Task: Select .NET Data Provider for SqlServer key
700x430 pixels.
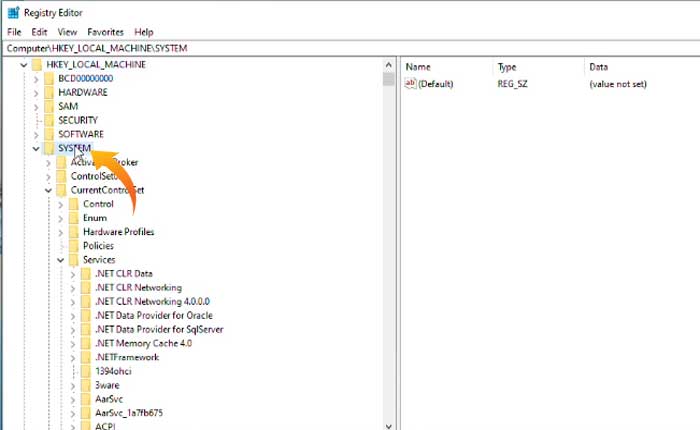Action: [x=159, y=330]
